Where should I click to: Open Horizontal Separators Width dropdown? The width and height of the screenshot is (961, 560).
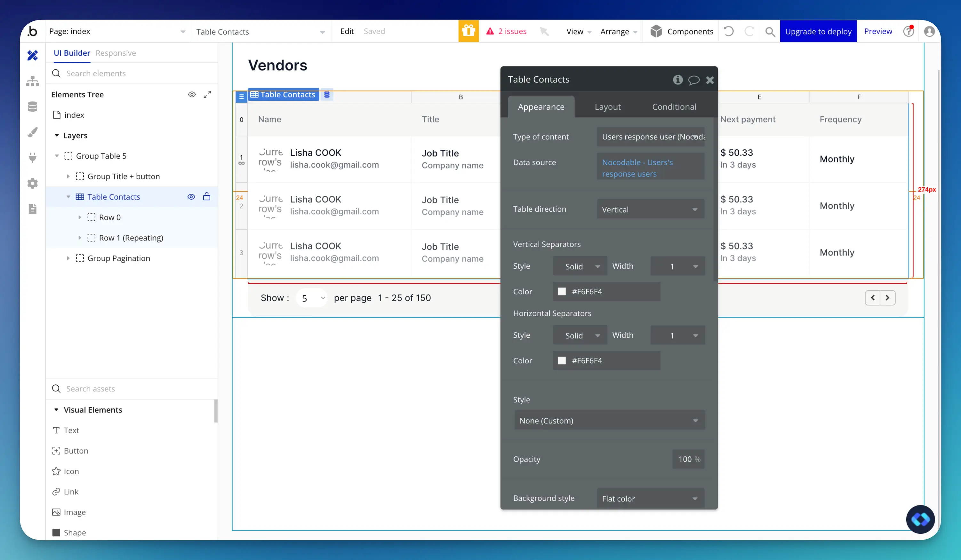678,335
